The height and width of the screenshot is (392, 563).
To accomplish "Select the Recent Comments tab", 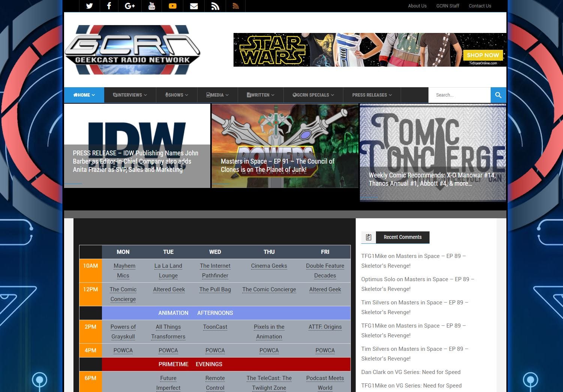I will point(403,237).
